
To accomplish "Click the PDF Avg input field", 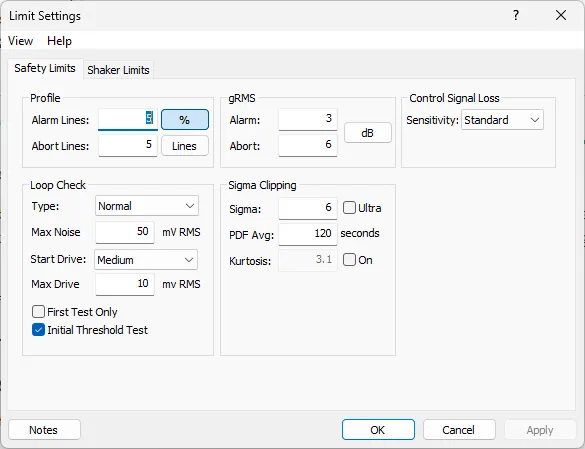I will pos(308,234).
